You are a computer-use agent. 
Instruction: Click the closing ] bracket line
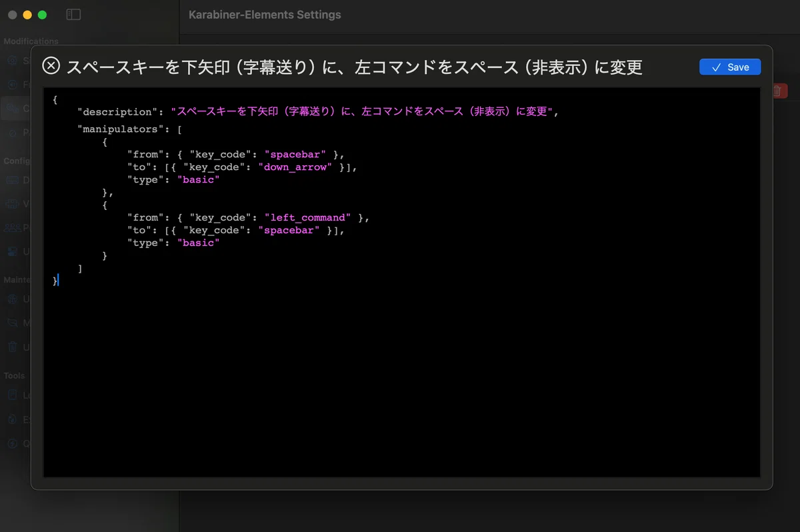[80, 268]
